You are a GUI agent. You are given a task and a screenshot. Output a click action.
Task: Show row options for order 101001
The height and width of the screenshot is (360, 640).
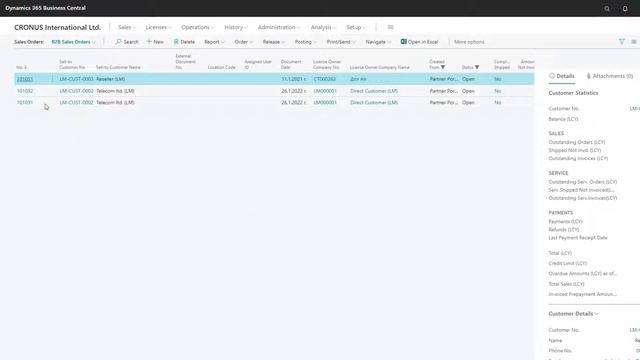point(52,79)
